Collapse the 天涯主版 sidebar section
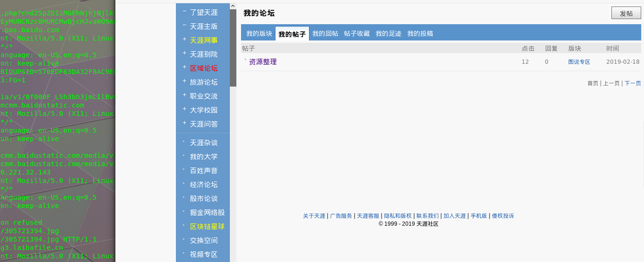 click(184, 26)
